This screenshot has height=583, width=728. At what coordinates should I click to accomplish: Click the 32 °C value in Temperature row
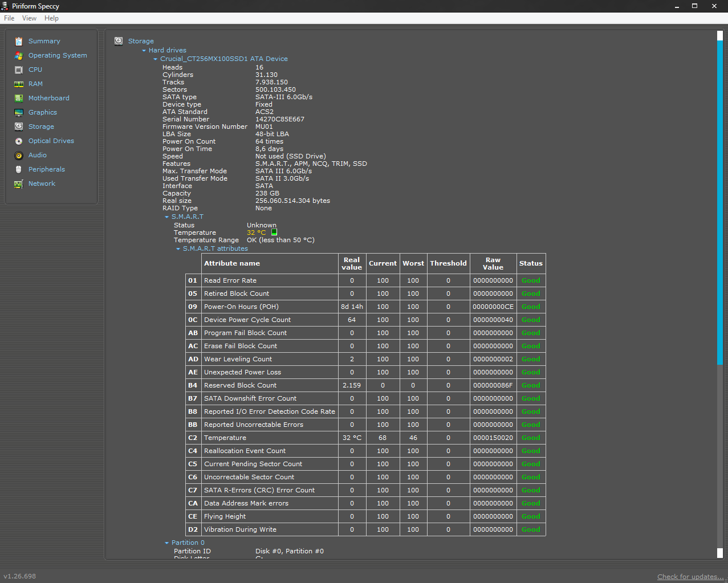(352, 438)
